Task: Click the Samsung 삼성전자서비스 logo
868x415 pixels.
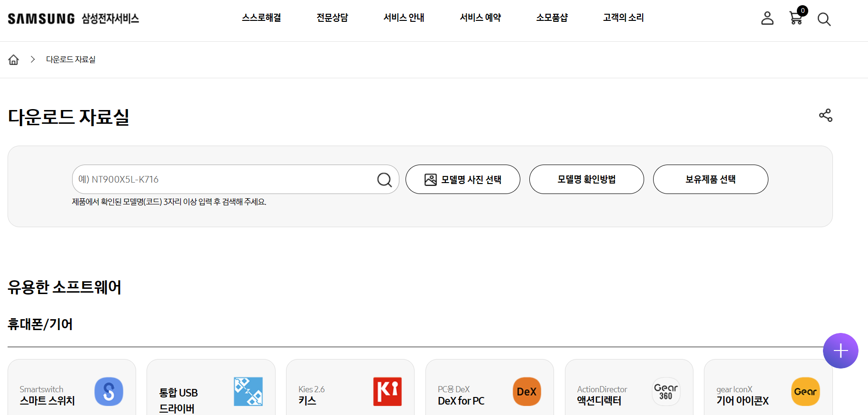Action: pos(74,18)
